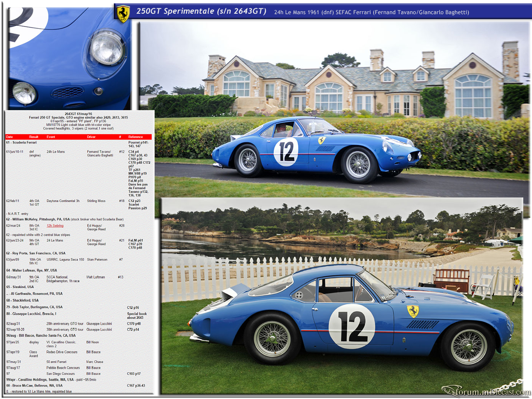Click '79 - Bob Taylor, Burlingame, CA, USA'
Viewport: 532px width, 399px height.
[x=34, y=307]
